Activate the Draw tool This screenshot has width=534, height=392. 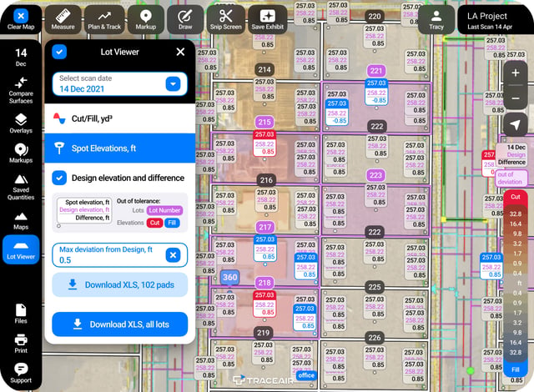tap(185, 20)
